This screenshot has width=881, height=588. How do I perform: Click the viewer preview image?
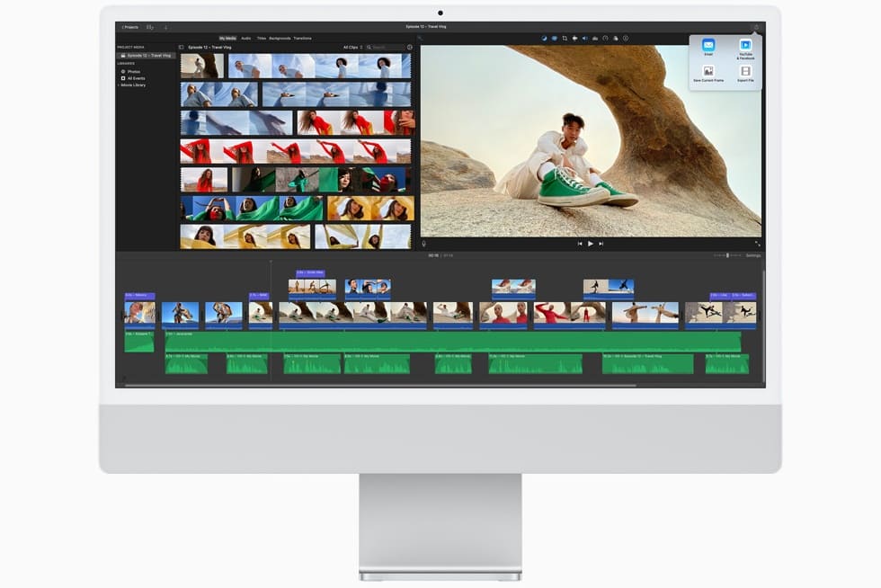[592, 141]
